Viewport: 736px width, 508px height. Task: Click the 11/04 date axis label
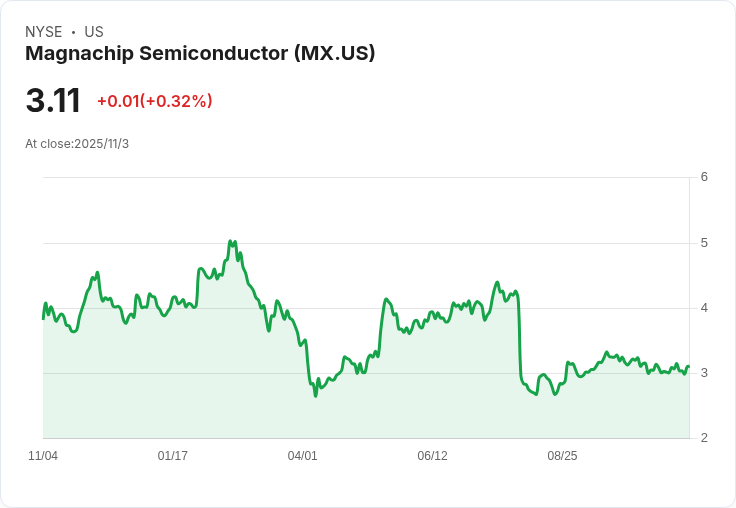(43, 456)
